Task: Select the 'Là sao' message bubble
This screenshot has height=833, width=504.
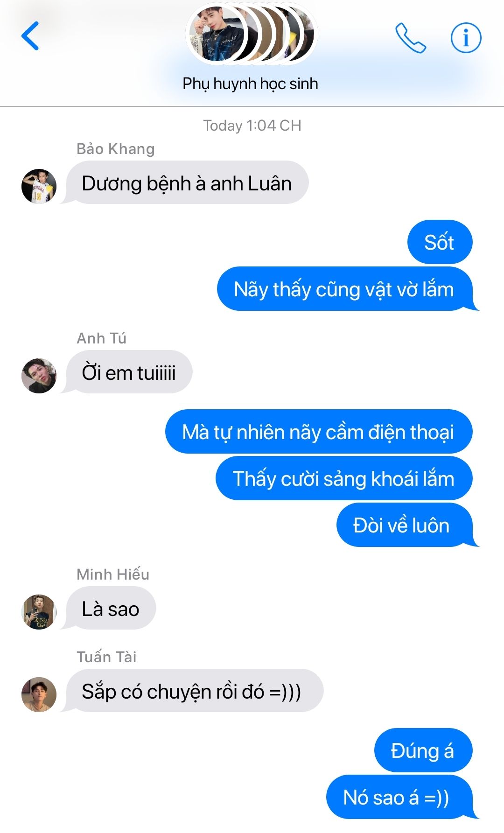Action: [x=111, y=608]
